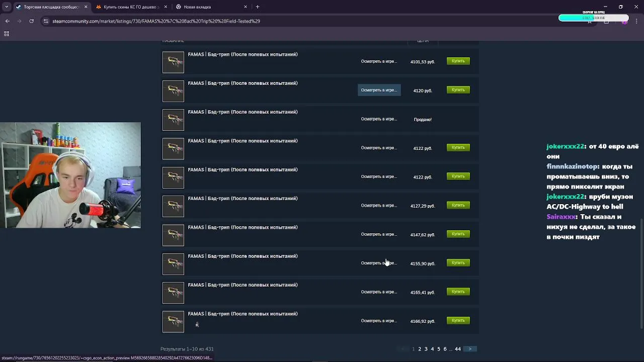Go to next results page arrow
Screen dimensions: 644x362
470,349
